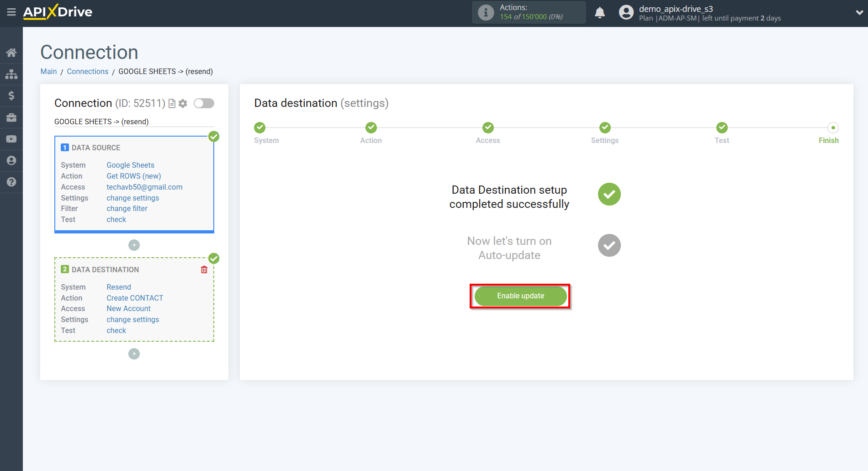This screenshot has width=868, height=471.
Task: Go to the Connections breadcrumb link
Action: (x=87, y=71)
